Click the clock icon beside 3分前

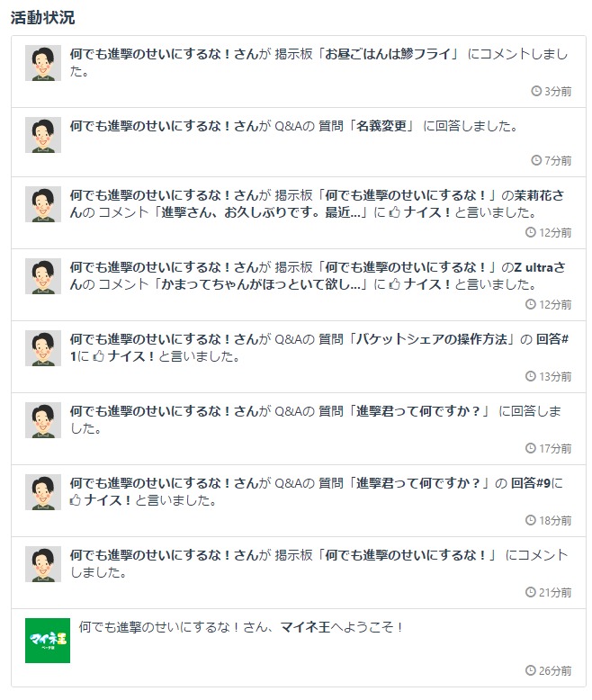(537, 91)
